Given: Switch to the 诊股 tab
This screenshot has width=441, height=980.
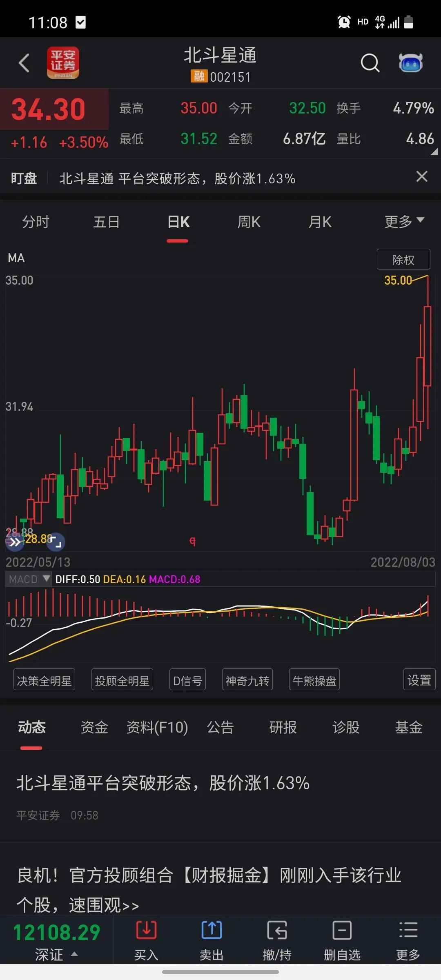Looking at the screenshot, I should pyautogui.click(x=346, y=727).
